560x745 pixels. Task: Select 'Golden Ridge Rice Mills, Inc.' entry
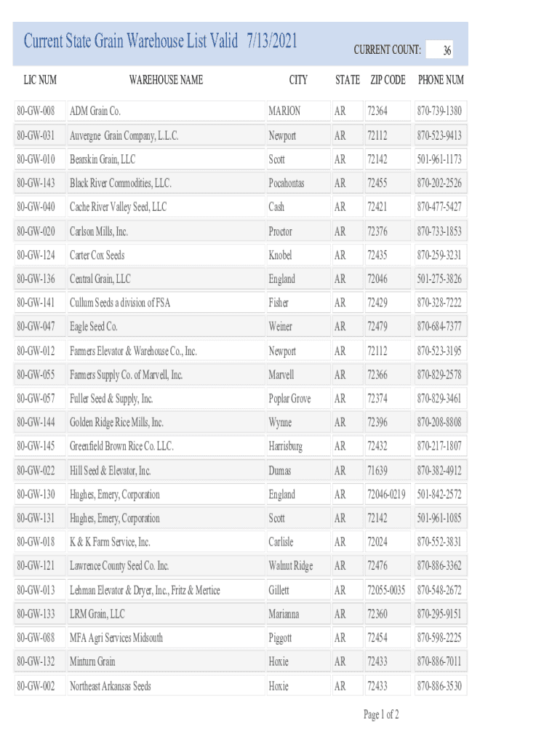116,423
